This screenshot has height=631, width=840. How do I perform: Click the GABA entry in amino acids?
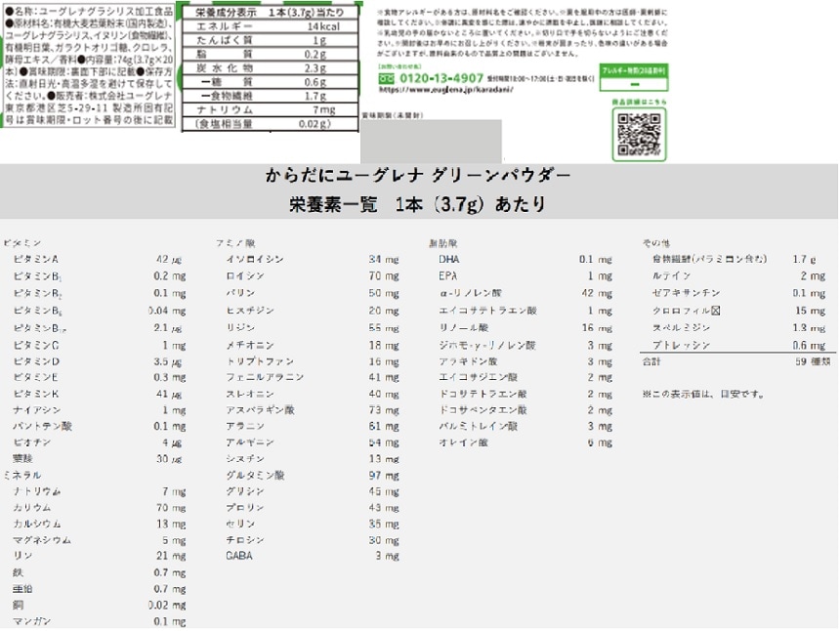point(239,556)
